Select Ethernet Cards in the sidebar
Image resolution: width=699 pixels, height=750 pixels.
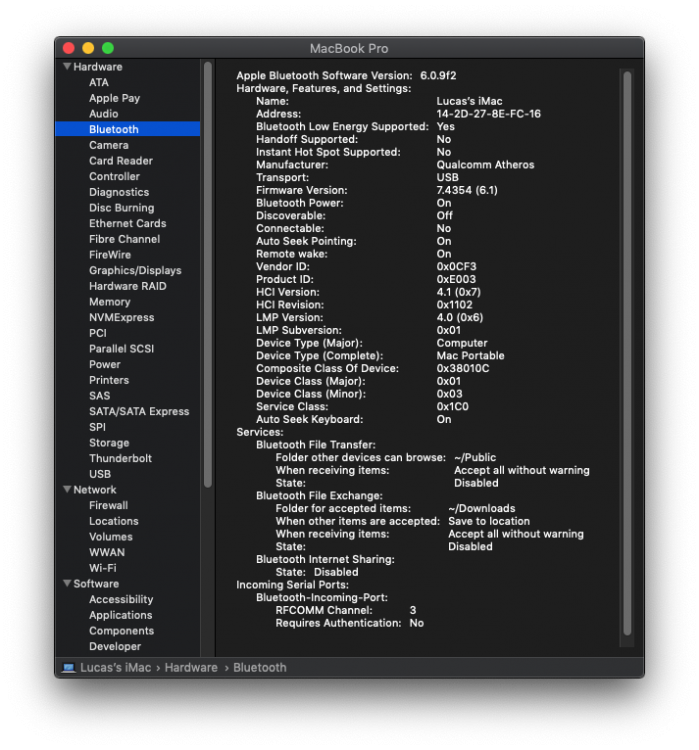pos(128,223)
